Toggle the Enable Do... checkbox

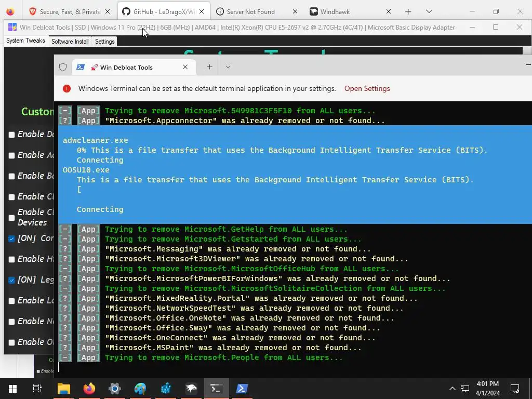click(x=12, y=135)
